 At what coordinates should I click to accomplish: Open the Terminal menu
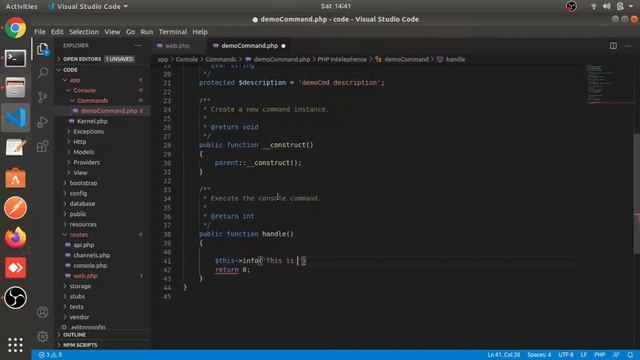(173, 32)
